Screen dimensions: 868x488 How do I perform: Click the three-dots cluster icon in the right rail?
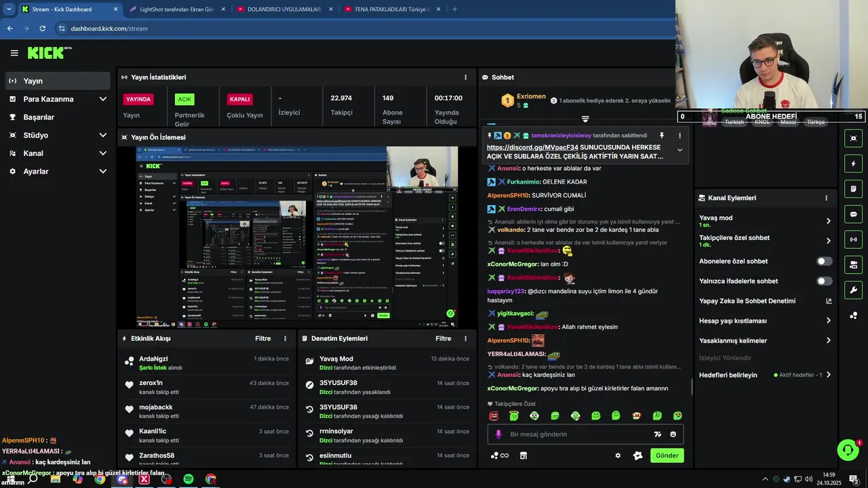coord(853,315)
